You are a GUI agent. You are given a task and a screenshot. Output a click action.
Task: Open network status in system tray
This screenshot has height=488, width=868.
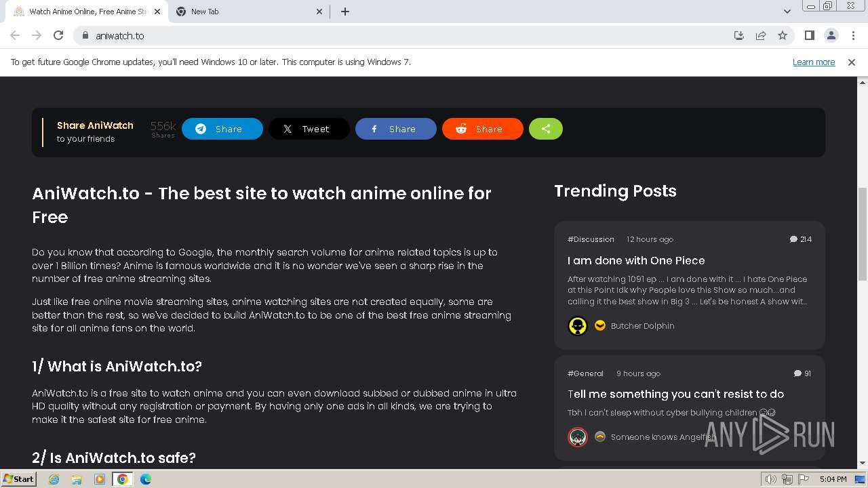point(787,479)
